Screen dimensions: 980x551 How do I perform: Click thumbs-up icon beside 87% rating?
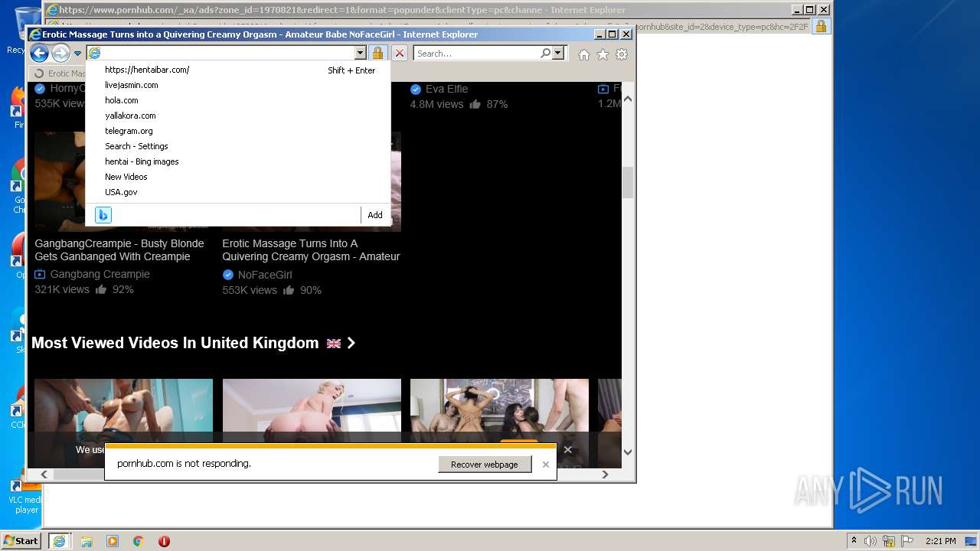coord(475,104)
